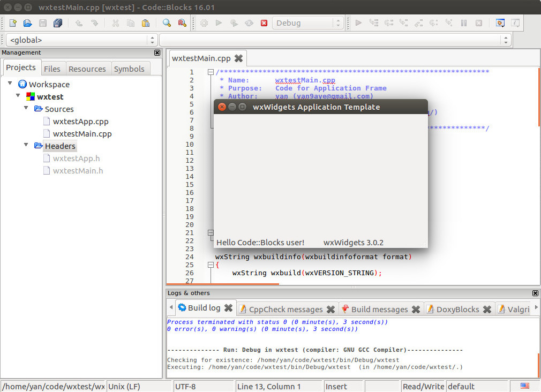Collapse the Headers folder

pyautogui.click(x=26, y=145)
